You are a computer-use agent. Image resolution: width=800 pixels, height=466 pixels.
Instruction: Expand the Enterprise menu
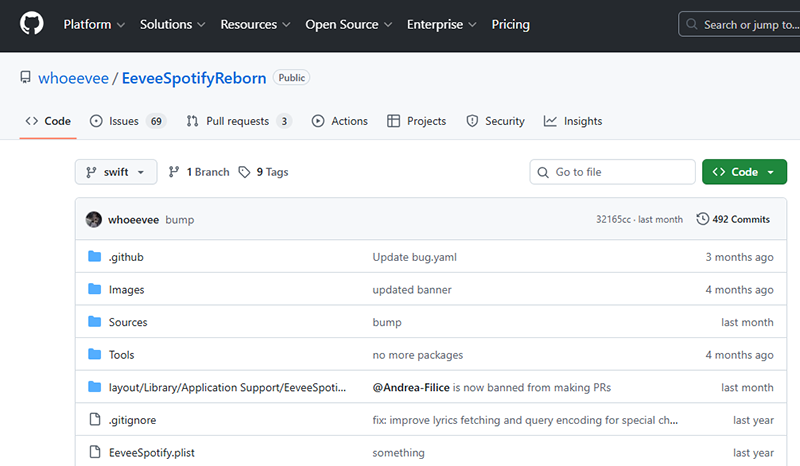[441, 24]
